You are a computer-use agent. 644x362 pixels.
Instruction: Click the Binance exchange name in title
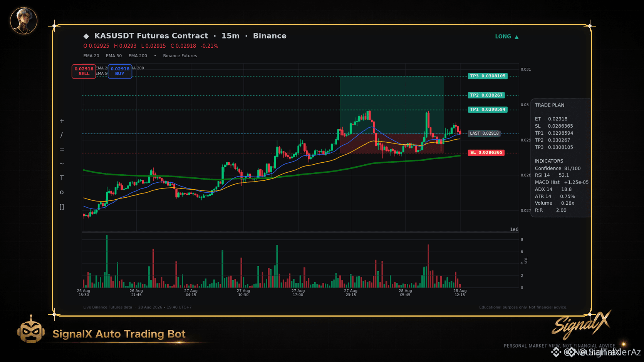pos(270,36)
